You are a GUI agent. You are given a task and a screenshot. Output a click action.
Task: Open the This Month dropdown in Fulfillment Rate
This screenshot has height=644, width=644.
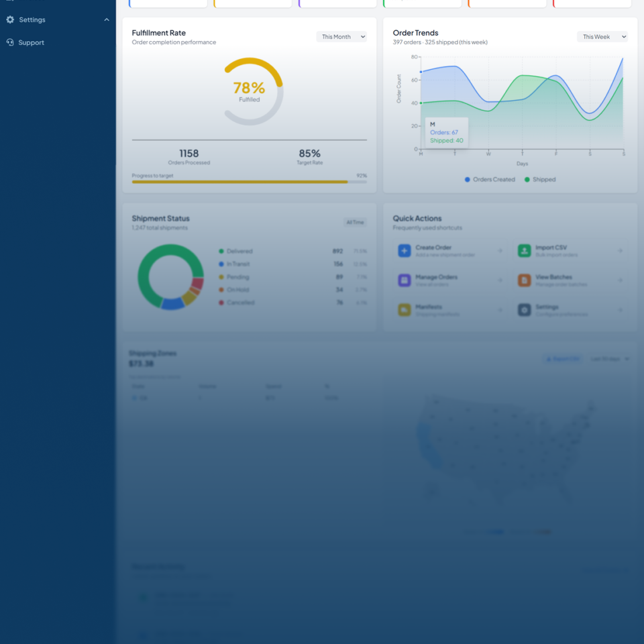point(341,37)
